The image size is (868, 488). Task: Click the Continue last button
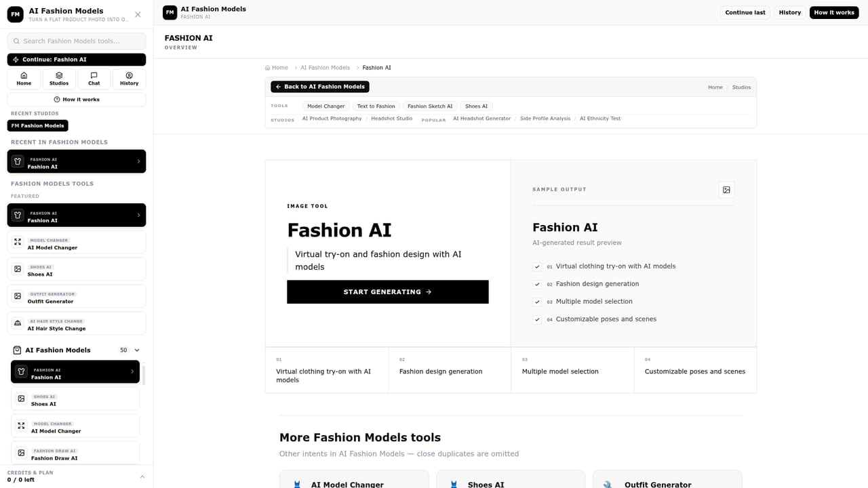(x=745, y=12)
